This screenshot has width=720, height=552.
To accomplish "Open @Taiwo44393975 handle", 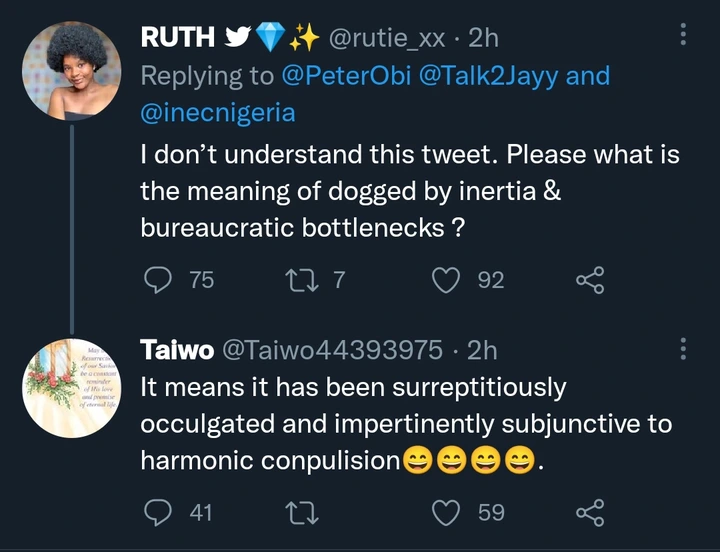I will (x=328, y=349).
